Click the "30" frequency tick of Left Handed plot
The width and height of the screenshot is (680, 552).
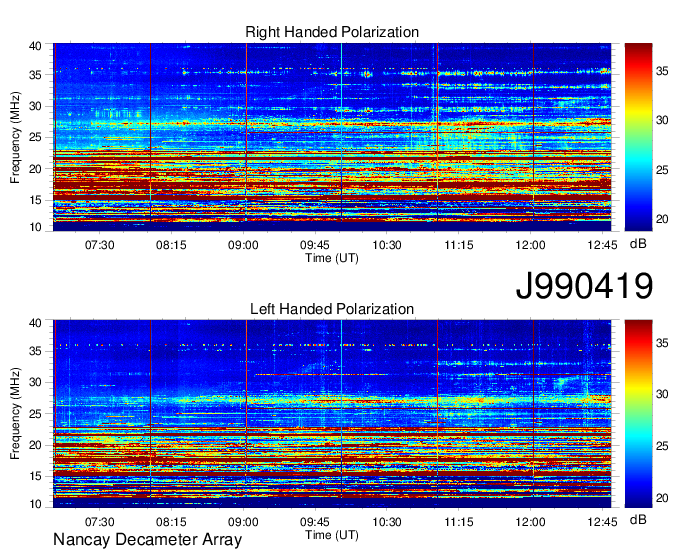pos(35,382)
